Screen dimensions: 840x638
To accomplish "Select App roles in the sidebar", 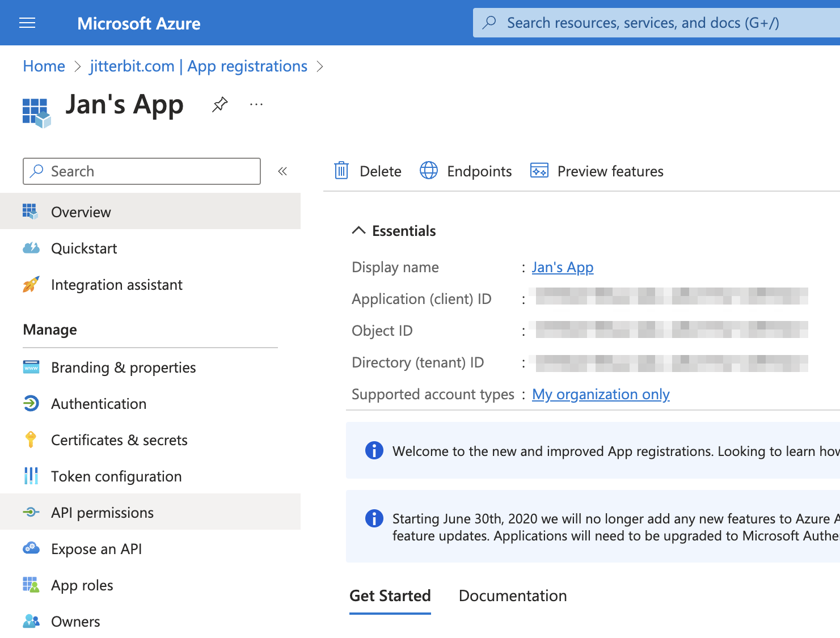I will click(82, 585).
